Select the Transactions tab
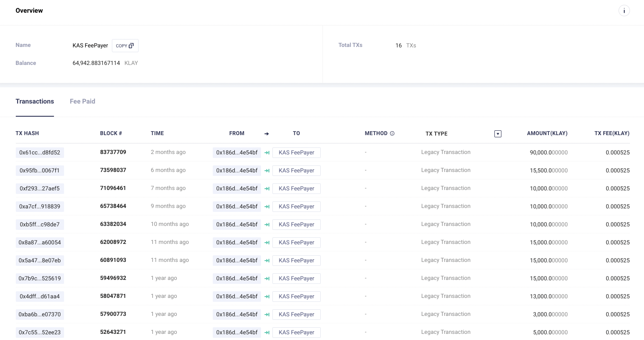This screenshot has height=340, width=644. pyautogui.click(x=35, y=101)
